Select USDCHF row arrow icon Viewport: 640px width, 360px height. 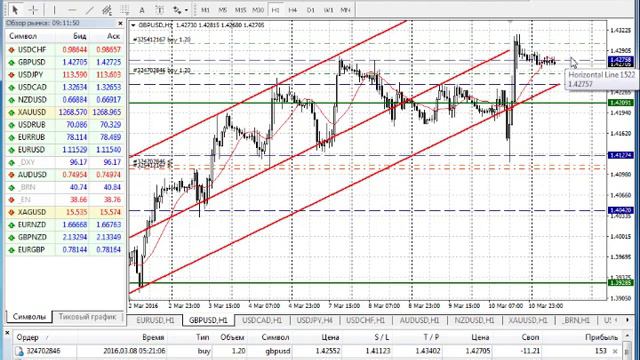click(x=11, y=50)
